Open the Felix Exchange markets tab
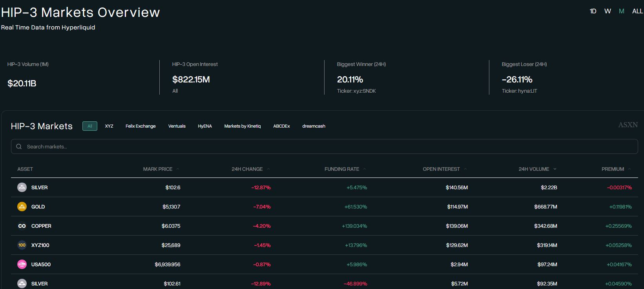 pos(140,126)
